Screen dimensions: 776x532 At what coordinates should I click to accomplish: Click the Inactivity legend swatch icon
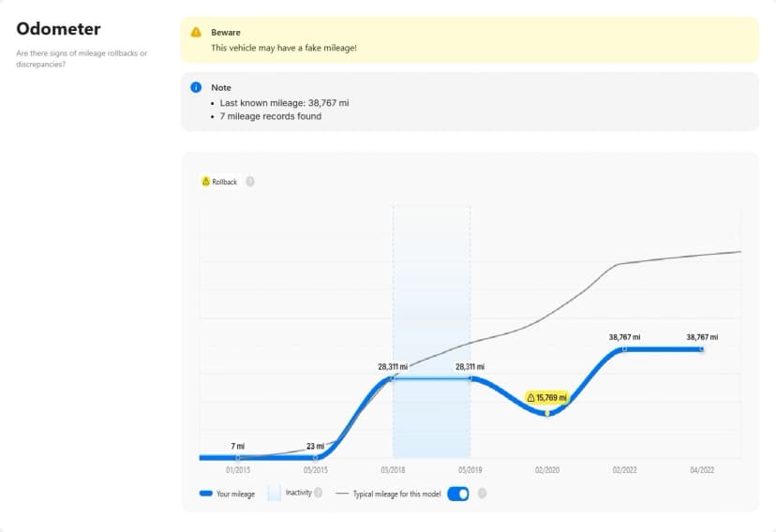point(275,493)
